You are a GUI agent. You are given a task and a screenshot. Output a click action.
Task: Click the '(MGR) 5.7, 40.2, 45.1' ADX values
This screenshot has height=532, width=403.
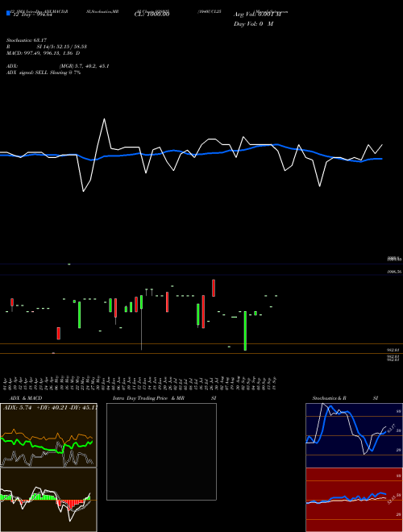[x=84, y=66]
